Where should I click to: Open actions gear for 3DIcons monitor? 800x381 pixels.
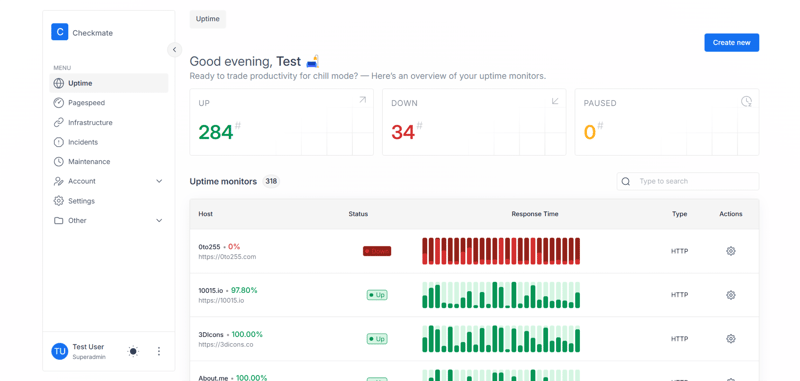(x=731, y=339)
